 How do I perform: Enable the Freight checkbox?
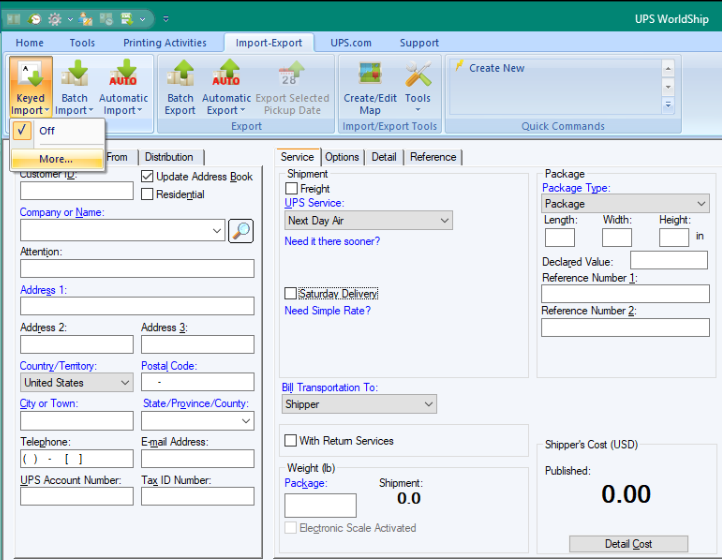click(x=291, y=188)
